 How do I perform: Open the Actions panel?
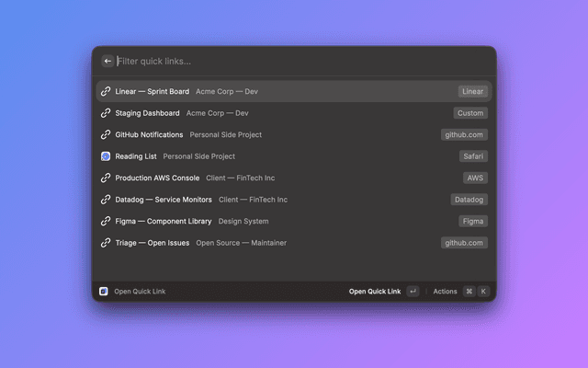coord(445,291)
